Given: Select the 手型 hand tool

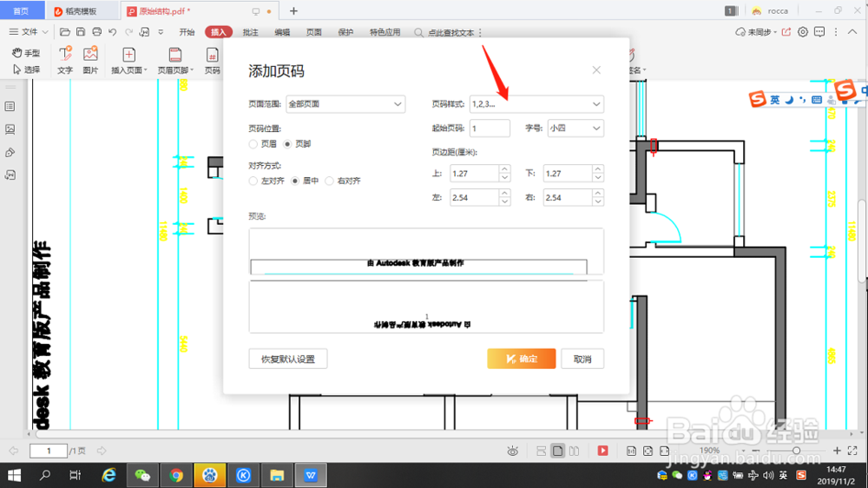Looking at the screenshot, I should pos(26,53).
